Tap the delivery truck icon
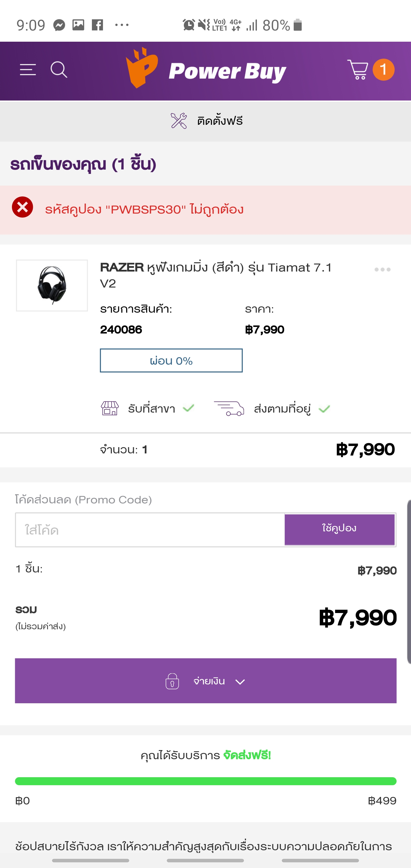This screenshot has height=868, width=411. (229, 408)
